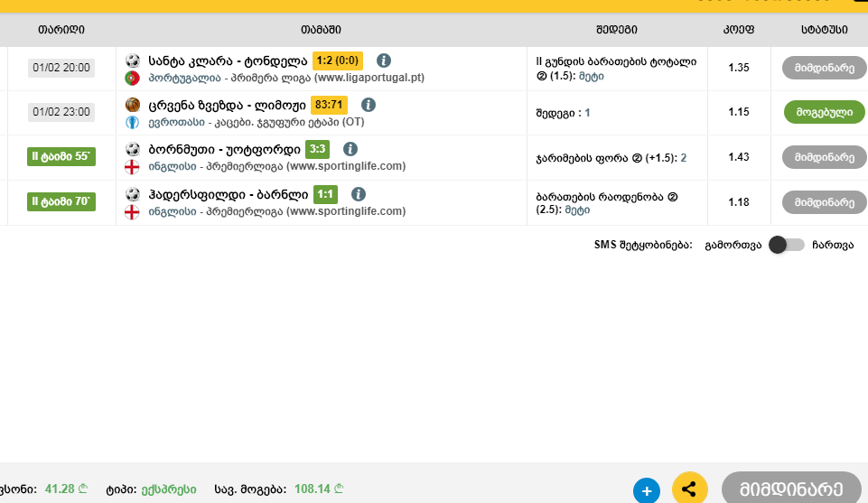Screen dimensions: 868x503
Task: Click the basketball icon in Crvena Zvezda row
Action: tap(132, 105)
